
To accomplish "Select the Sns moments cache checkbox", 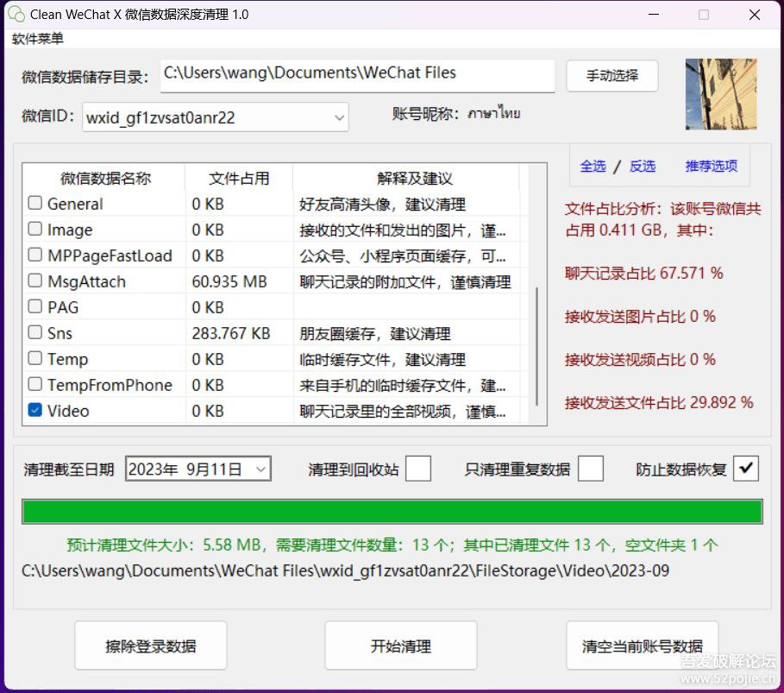I will tap(34, 333).
